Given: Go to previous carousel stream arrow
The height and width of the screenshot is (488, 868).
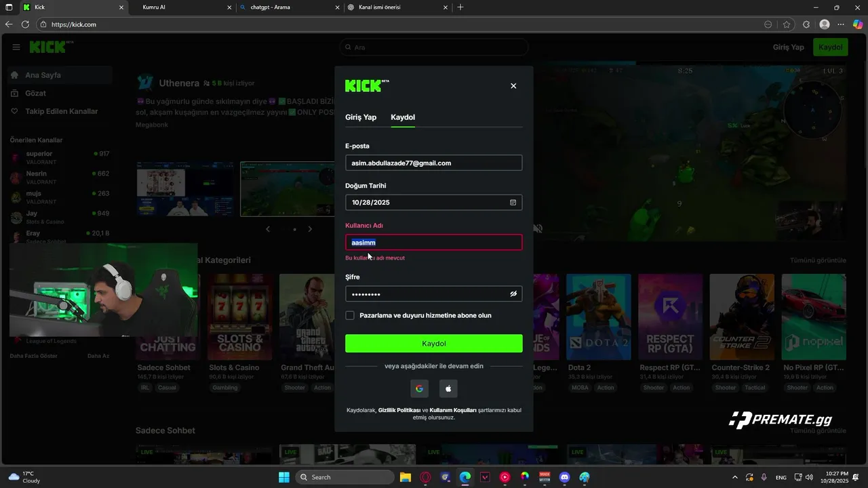Looking at the screenshot, I should point(268,229).
